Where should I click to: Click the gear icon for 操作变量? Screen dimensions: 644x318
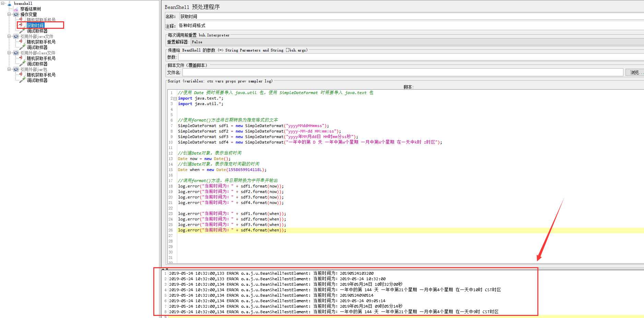pyautogui.click(x=16, y=14)
